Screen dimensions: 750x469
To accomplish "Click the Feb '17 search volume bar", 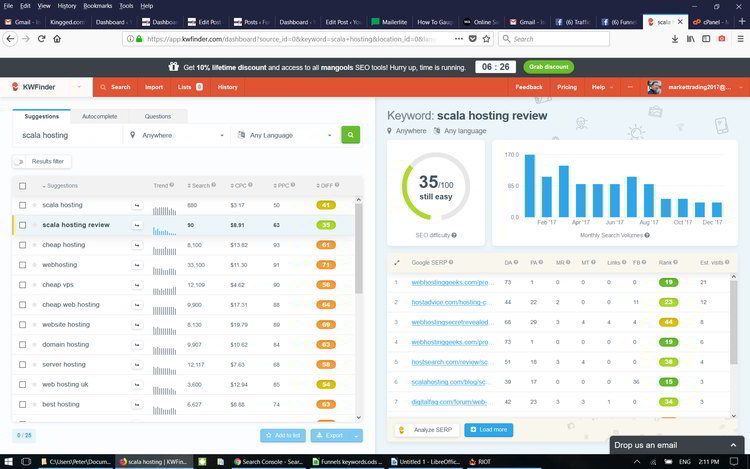I will tap(547, 197).
